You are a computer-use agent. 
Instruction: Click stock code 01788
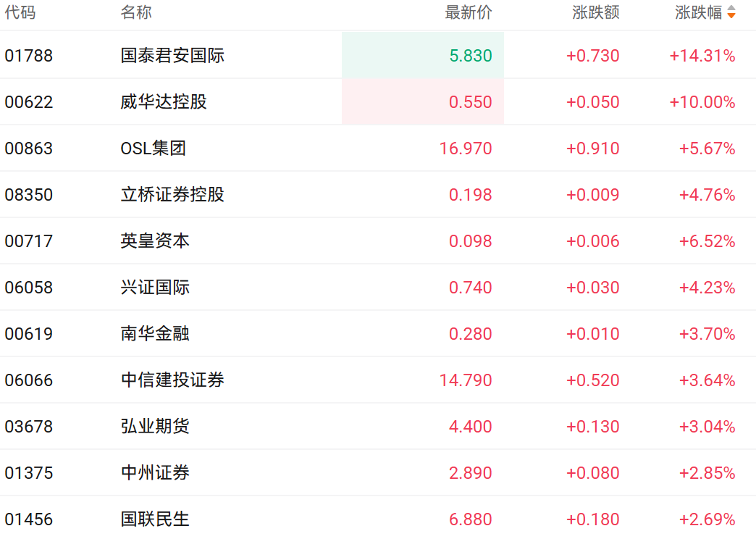click(x=29, y=56)
